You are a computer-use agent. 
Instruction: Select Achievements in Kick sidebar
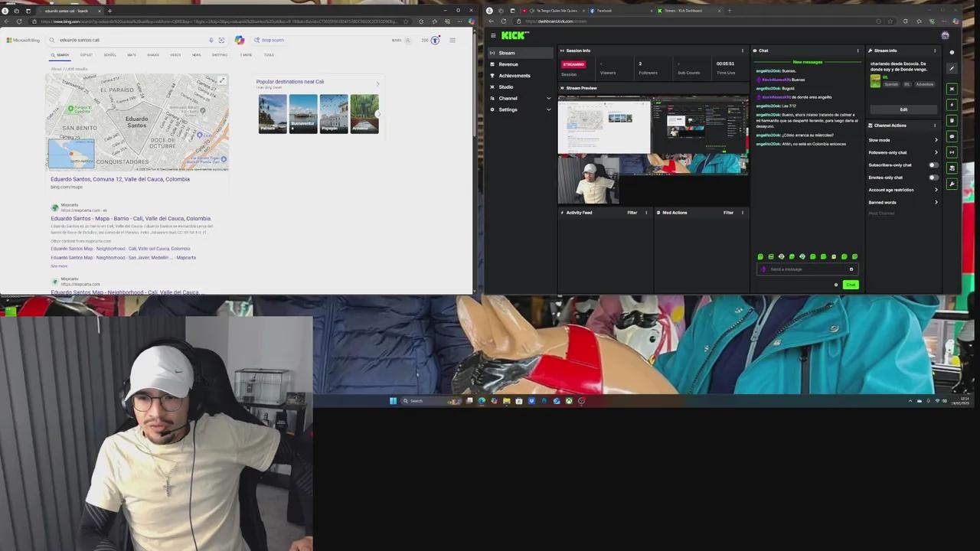pos(520,76)
